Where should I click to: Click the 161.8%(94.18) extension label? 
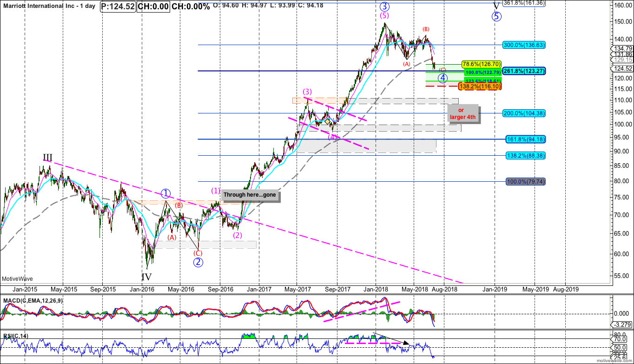526,139
